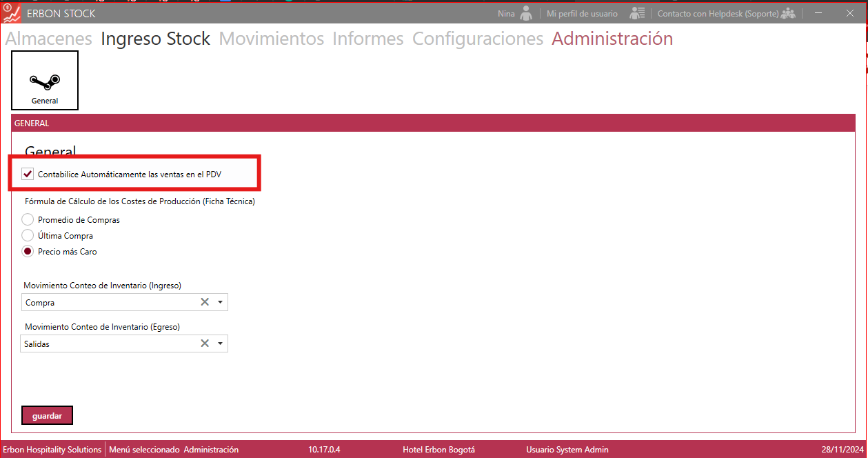Viewport: 868px width, 458px height.
Task: Open the Almacenes menu
Action: tap(48, 39)
